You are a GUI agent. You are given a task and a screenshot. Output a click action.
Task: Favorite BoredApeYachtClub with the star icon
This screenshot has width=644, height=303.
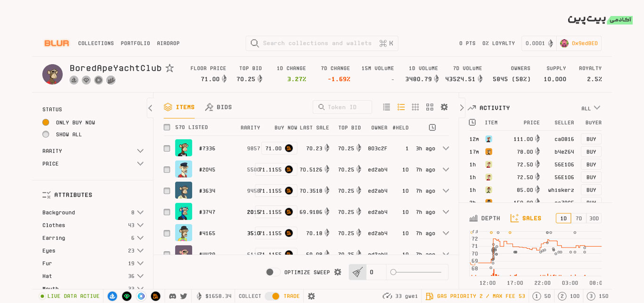click(x=170, y=68)
